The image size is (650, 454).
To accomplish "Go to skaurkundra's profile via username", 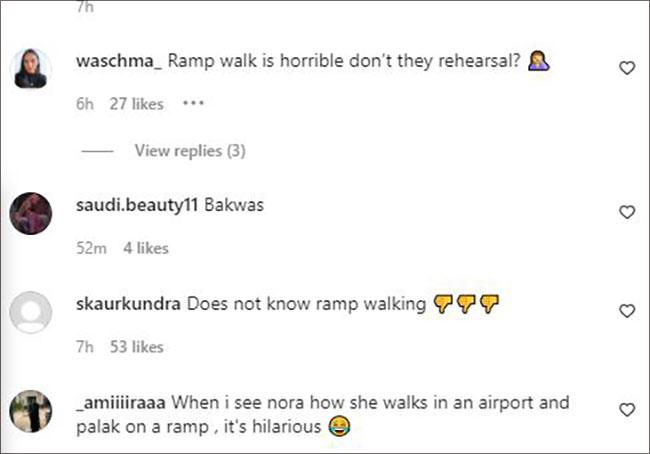I will tap(129, 303).
